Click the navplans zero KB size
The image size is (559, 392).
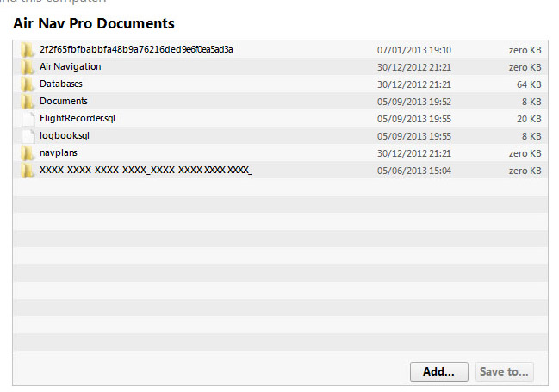click(525, 153)
